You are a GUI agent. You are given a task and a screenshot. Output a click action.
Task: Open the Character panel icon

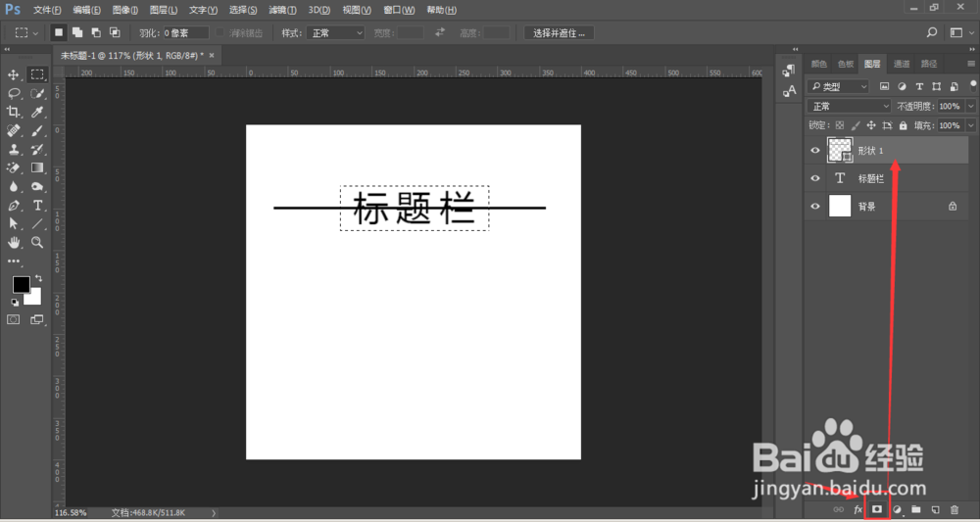(789, 91)
